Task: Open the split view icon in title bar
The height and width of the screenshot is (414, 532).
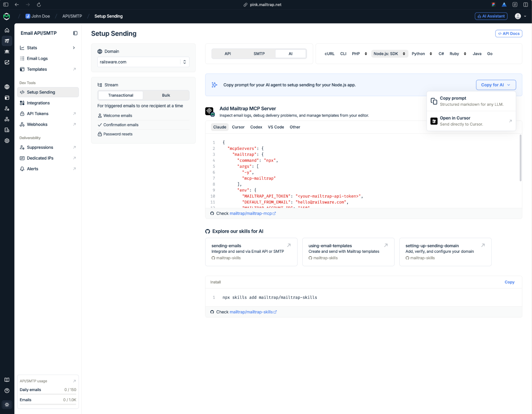Action: (525, 4)
